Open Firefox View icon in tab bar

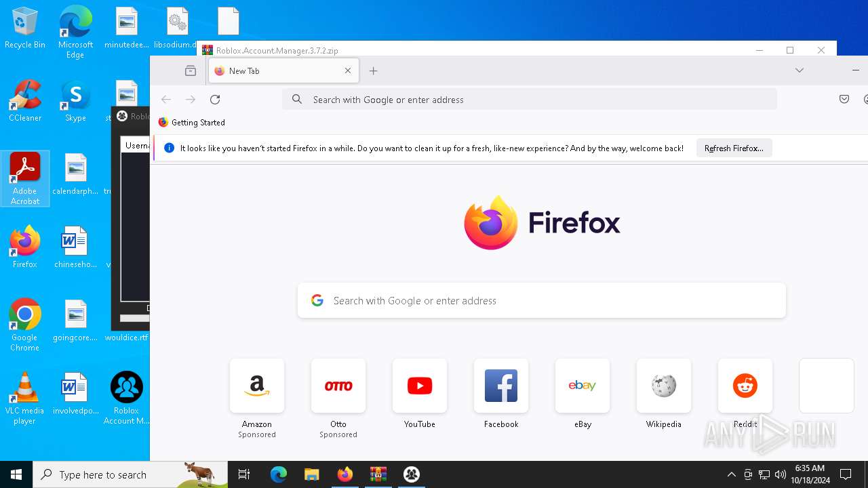point(191,70)
